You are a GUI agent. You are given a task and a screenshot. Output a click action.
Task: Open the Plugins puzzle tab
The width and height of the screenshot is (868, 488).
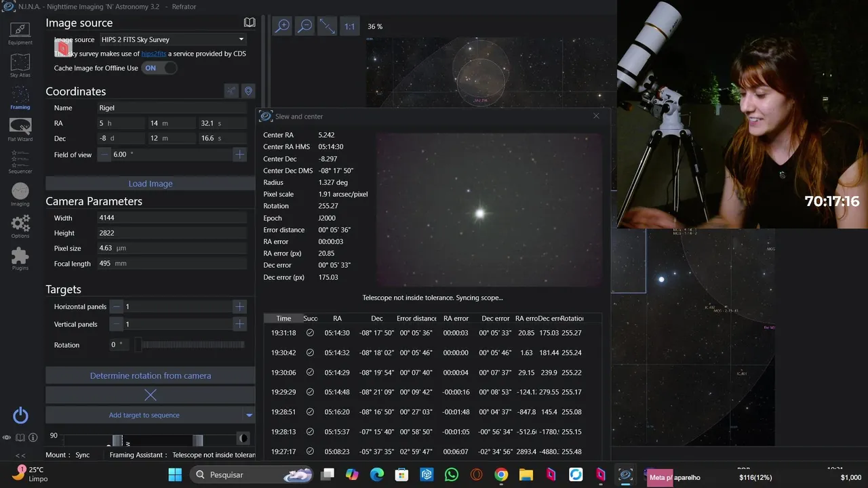tap(20, 259)
